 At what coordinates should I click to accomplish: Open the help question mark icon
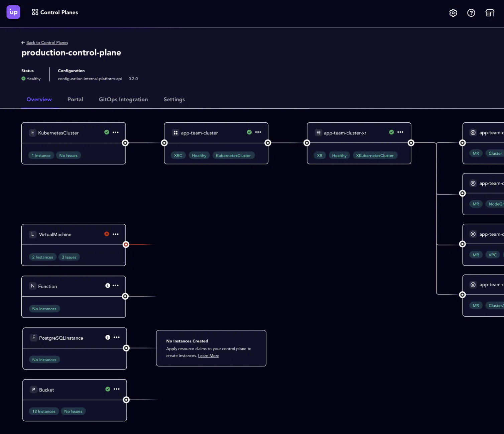pyautogui.click(x=471, y=13)
